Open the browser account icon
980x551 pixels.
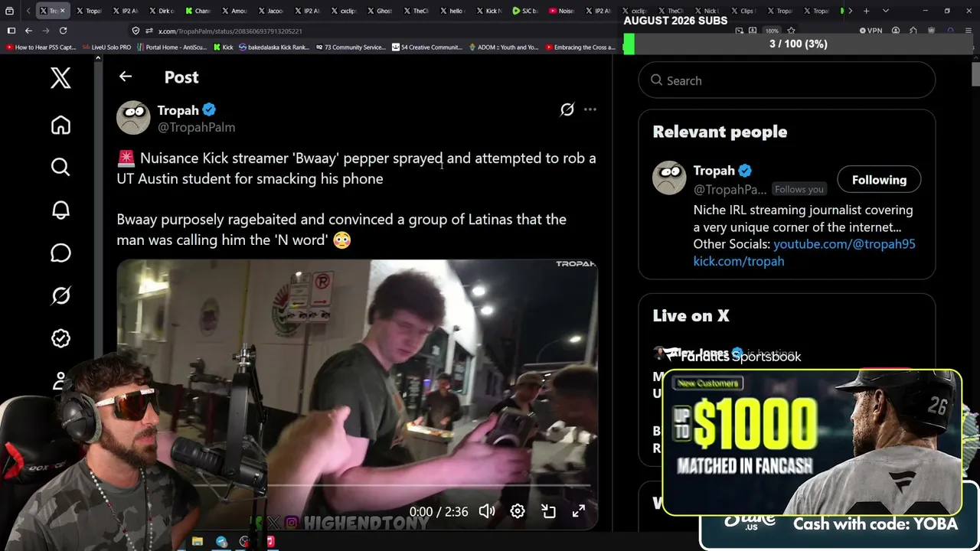click(894, 31)
